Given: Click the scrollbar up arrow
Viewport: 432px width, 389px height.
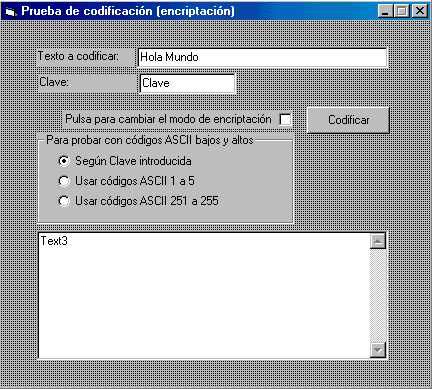Looking at the screenshot, I should [378, 241].
